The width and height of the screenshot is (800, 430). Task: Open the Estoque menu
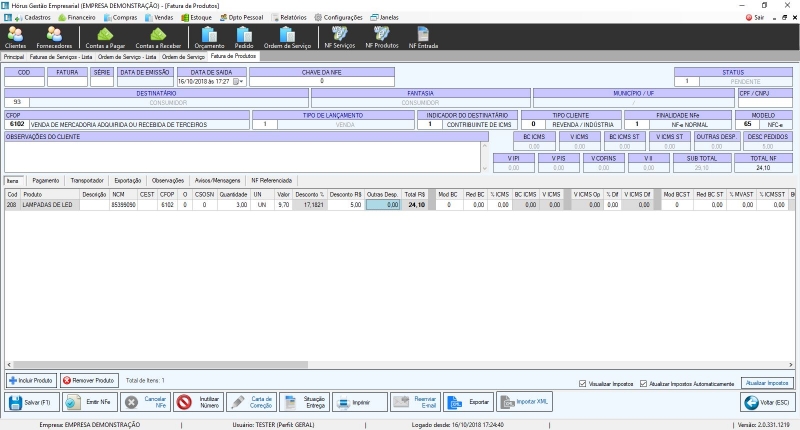(196, 17)
